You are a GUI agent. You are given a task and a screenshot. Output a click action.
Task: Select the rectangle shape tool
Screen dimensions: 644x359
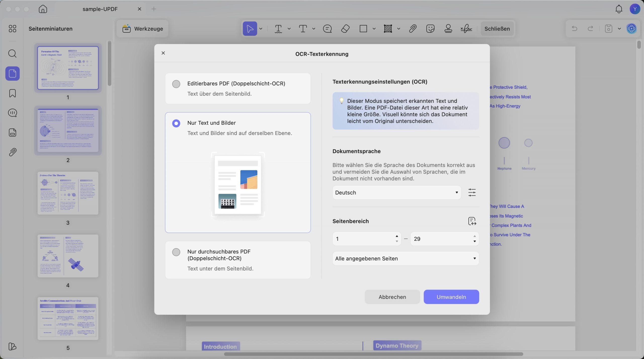(x=363, y=29)
